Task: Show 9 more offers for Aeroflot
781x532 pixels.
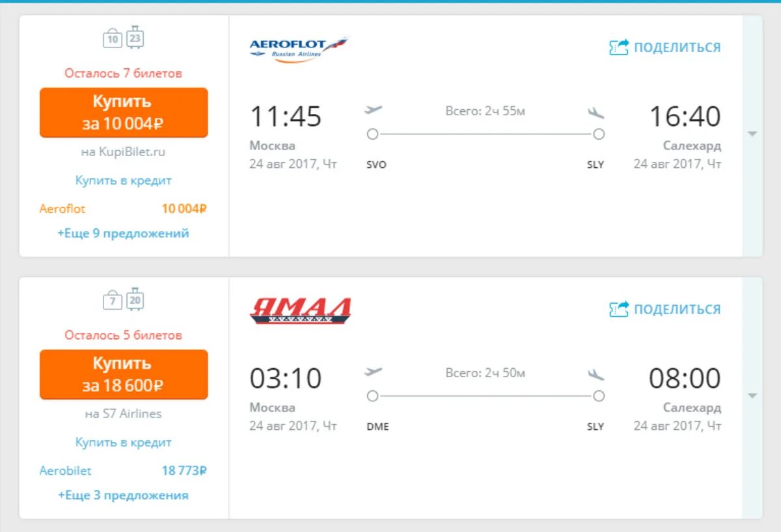Action: [123, 233]
